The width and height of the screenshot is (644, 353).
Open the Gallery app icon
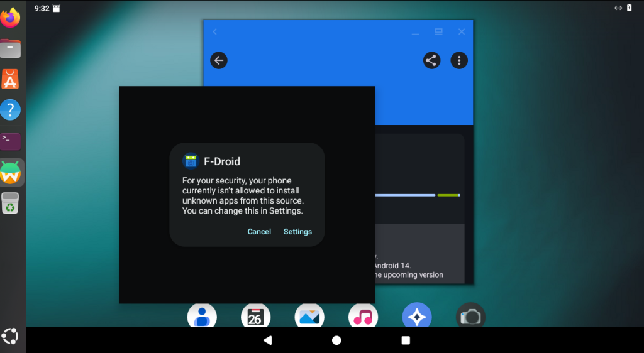[x=309, y=317]
